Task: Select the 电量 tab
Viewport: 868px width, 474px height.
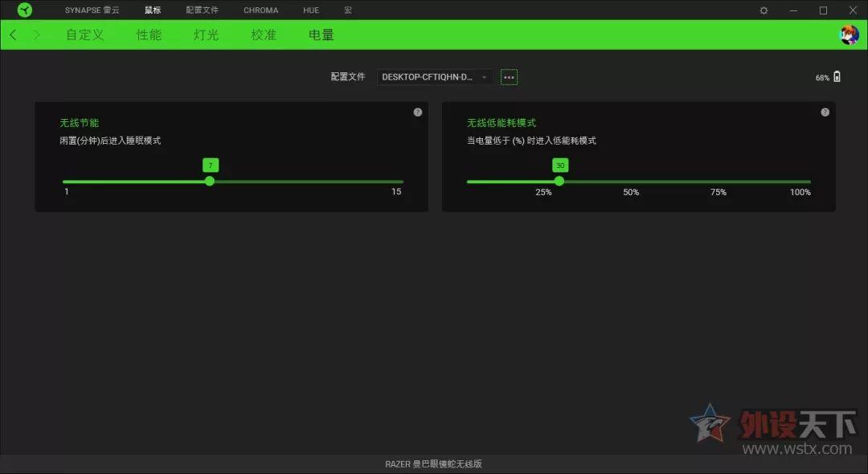Action: click(321, 35)
